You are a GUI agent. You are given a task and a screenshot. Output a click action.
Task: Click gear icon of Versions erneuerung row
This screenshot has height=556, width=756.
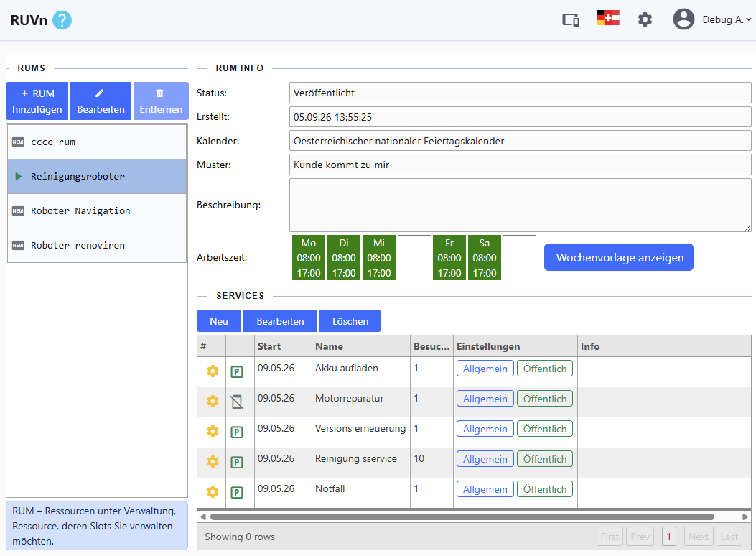coord(213,431)
